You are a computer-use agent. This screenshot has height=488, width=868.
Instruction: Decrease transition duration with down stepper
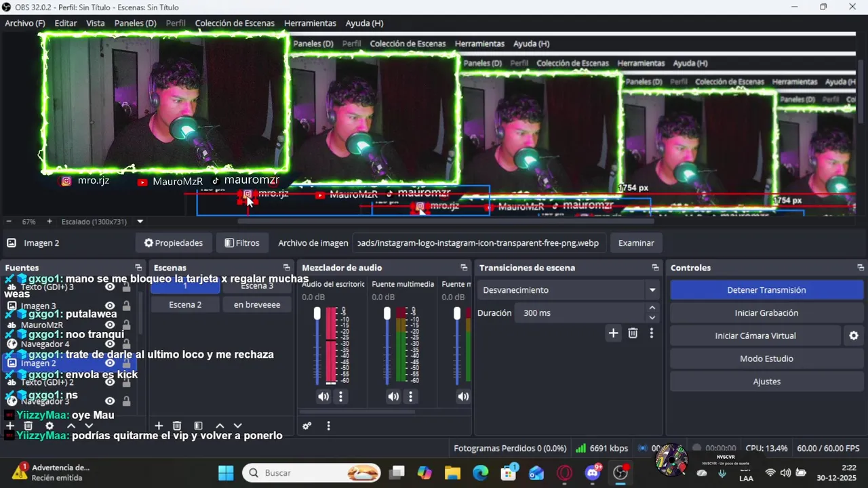coord(652,317)
